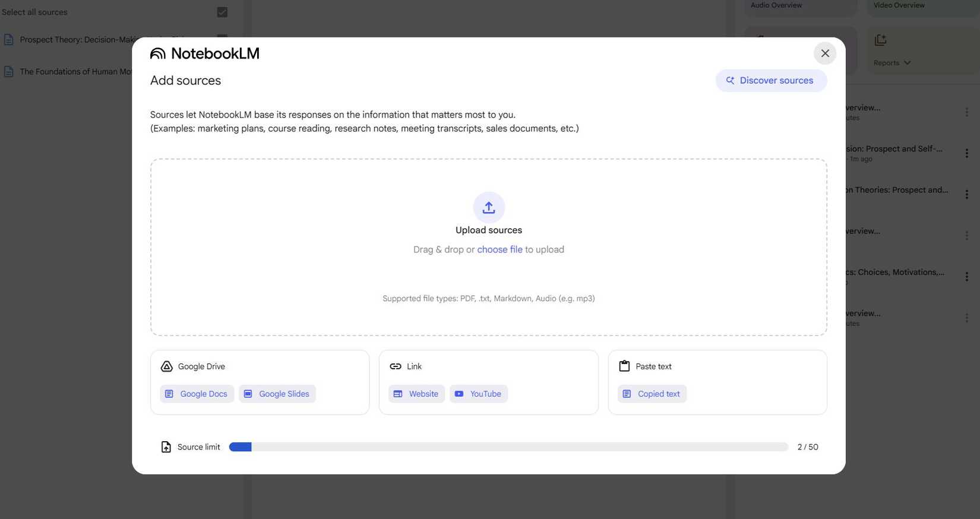
Task: Click the Website icon to add a webpage
Action: pyautogui.click(x=398, y=393)
